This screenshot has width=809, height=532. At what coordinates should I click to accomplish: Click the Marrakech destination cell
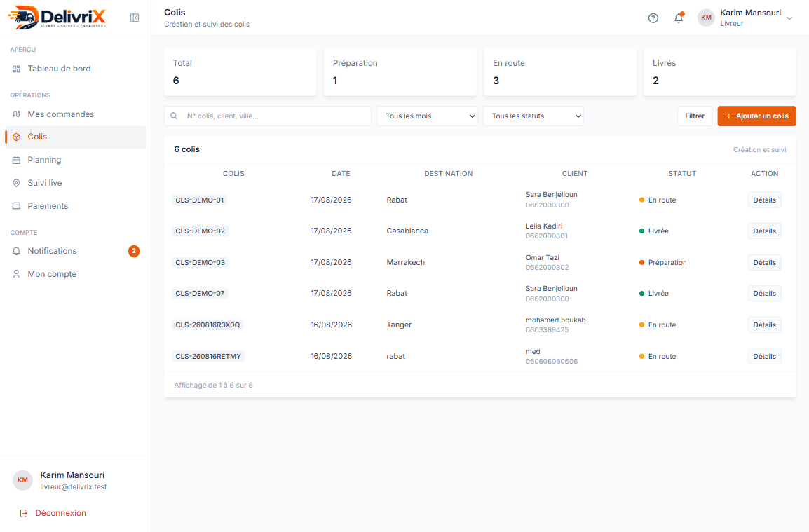[x=405, y=263]
